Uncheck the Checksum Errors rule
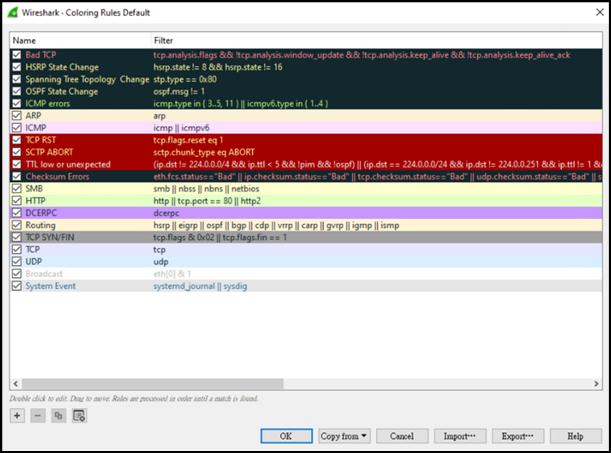The width and height of the screenshot is (611, 453). (x=16, y=176)
